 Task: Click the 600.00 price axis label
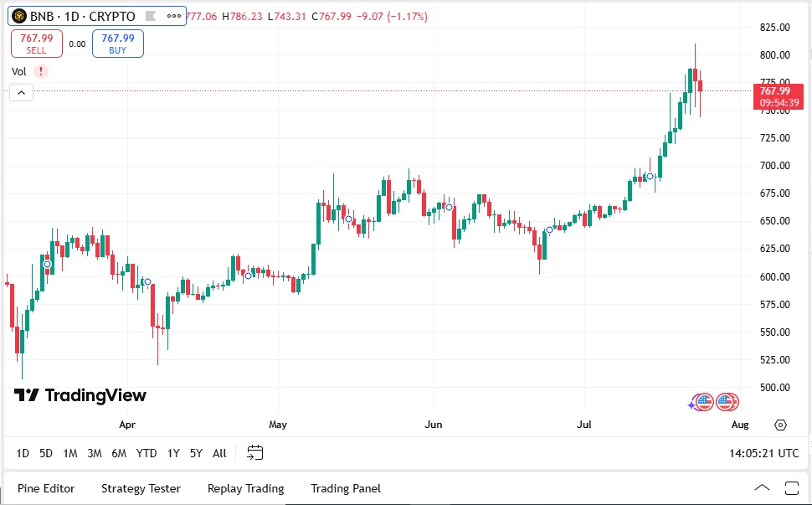(x=774, y=276)
